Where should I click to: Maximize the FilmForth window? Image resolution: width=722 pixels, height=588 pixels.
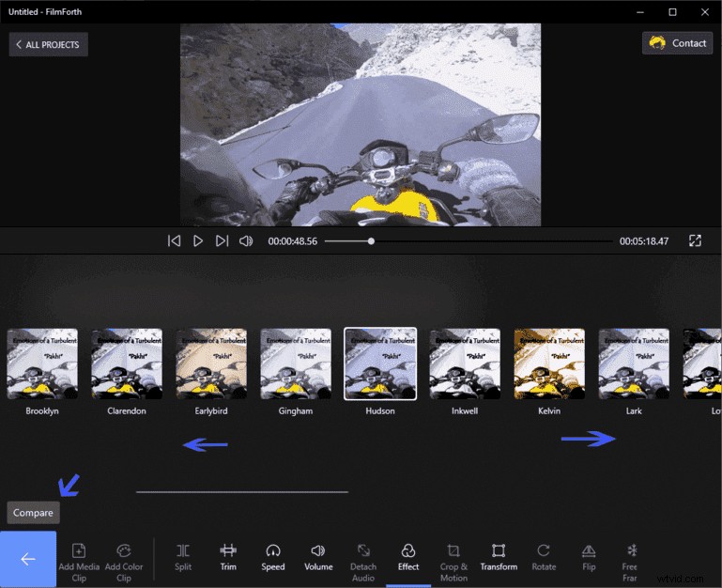(x=672, y=12)
